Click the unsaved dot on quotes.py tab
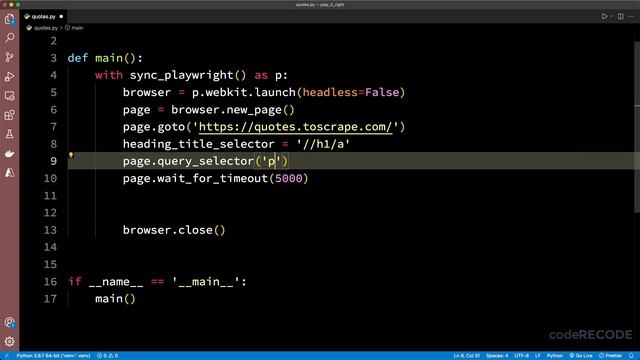This screenshot has width=640, height=360. click(61, 17)
